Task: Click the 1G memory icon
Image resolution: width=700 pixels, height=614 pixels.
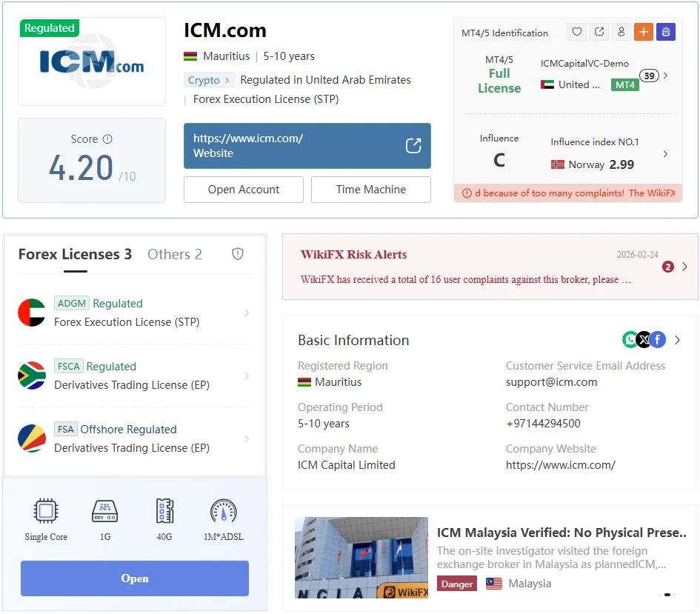Action: pyautogui.click(x=105, y=511)
